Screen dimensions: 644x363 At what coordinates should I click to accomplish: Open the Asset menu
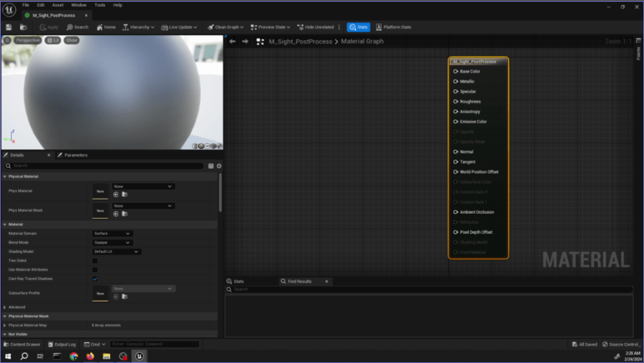57,5
